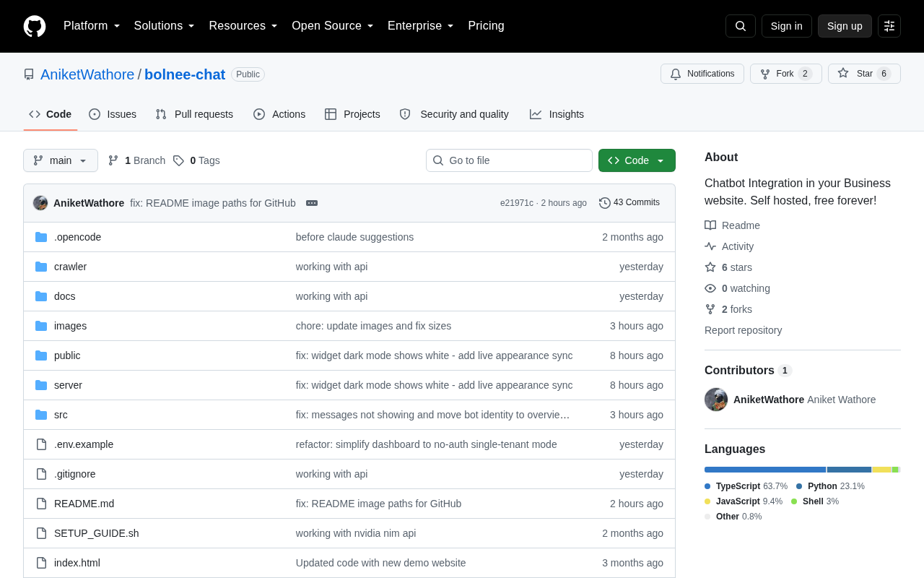Open commit hash e21971c
This screenshot has width=924, height=578.
(x=517, y=203)
